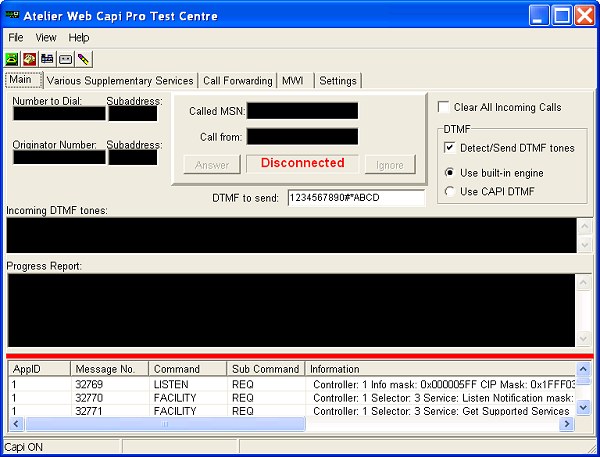Click Incoming DTMF tones scroll down arrow
Image resolution: width=600 pixels, height=457 pixels.
click(x=584, y=244)
